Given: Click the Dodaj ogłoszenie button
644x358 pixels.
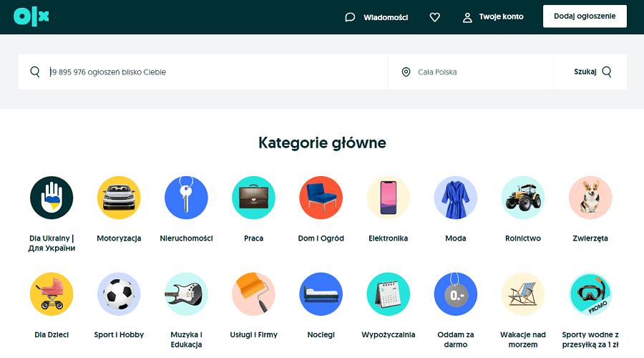Looking at the screenshot, I should coord(585,16).
